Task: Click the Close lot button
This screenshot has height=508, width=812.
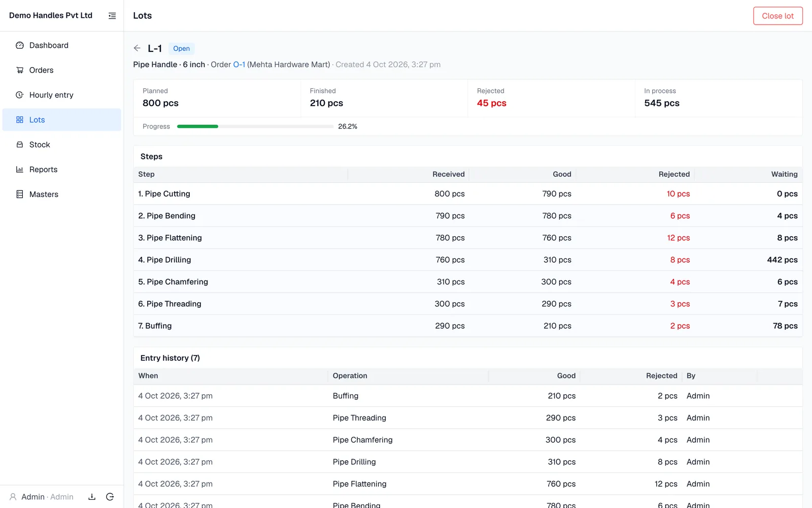Action: [x=778, y=16]
